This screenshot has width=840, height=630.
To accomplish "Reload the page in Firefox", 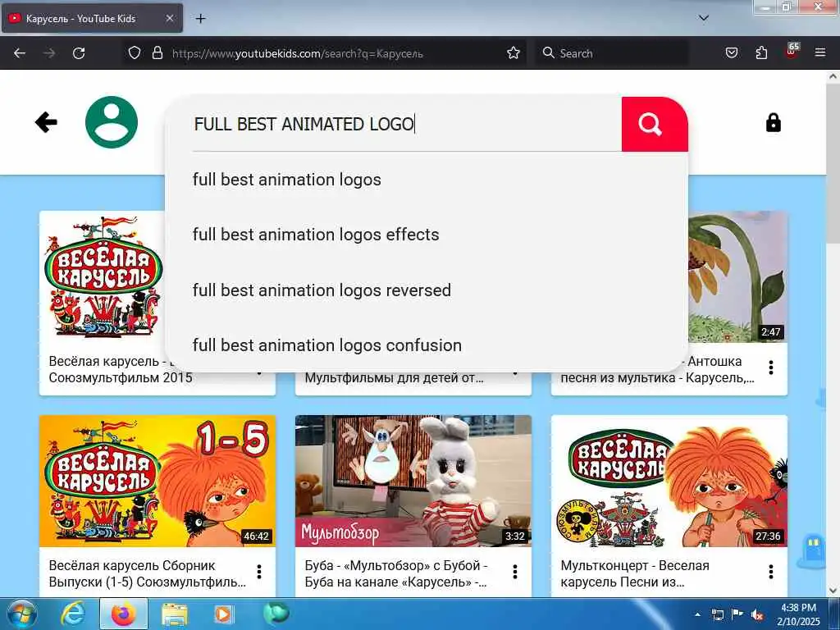I will 79,53.
